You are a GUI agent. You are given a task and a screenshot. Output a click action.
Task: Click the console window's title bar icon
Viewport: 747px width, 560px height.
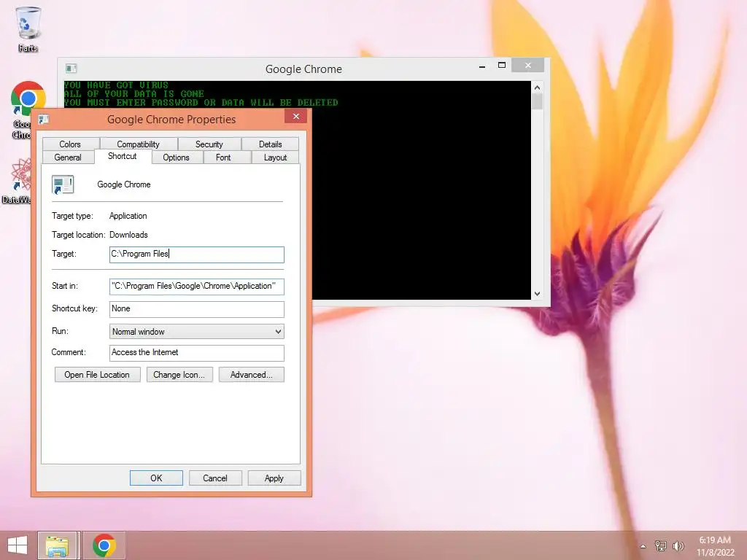71,69
